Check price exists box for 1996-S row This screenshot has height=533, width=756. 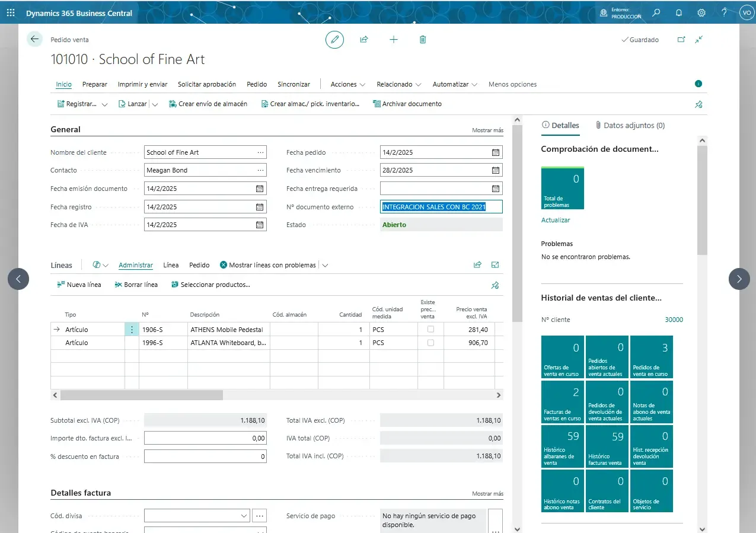pyautogui.click(x=430, y=343)
